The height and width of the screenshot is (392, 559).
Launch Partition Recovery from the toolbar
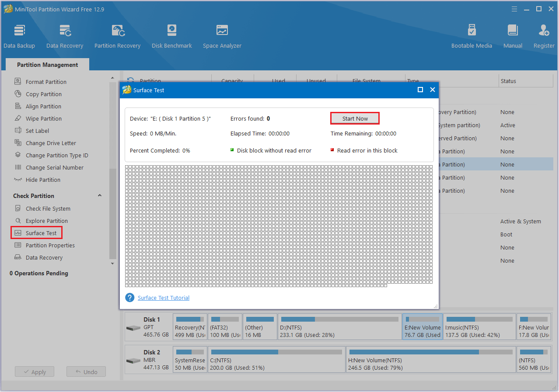tap(117, 36)
